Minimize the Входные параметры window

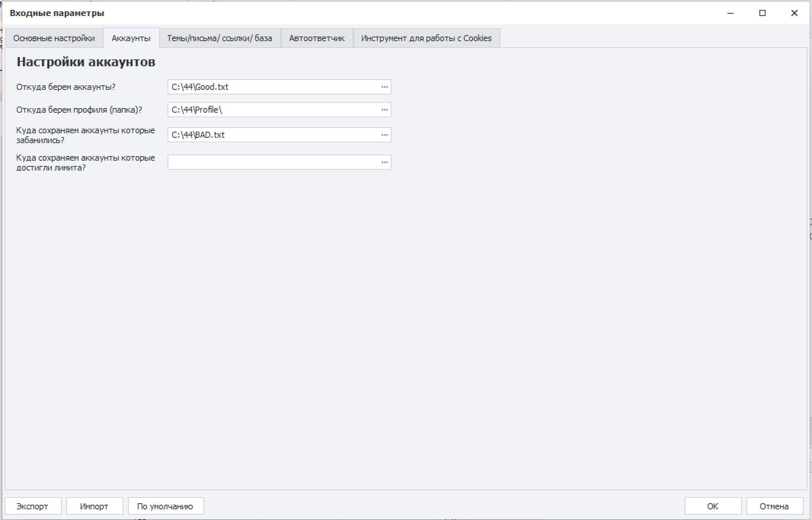click(x=730, y=13)
